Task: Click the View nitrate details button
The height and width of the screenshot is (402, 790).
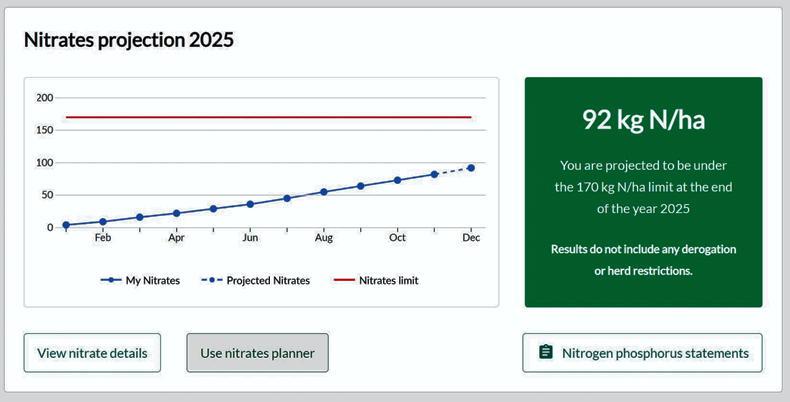Action: tap(92, 353)
